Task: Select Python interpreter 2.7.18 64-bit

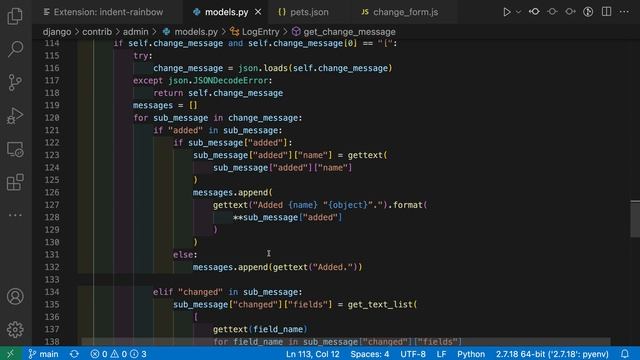Action: click(x=552, y=354)
